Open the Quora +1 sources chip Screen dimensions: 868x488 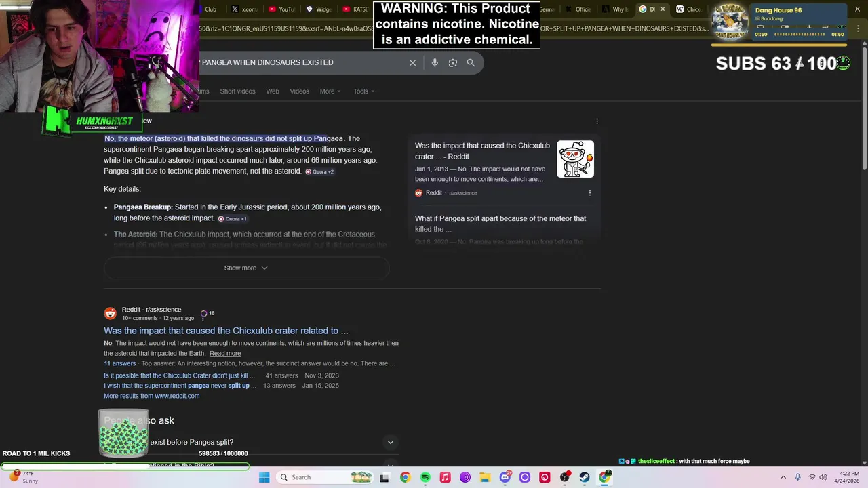coord(233,219)
